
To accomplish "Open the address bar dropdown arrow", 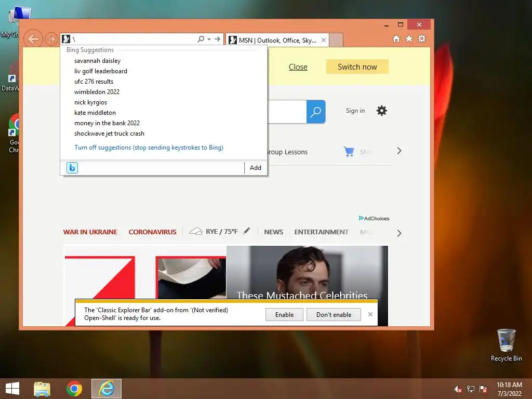I will point(209,39).
